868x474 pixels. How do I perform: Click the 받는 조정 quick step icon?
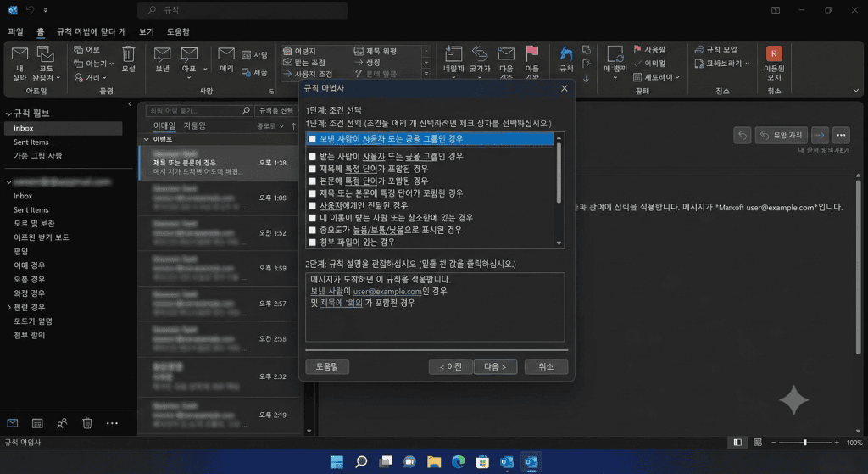click(287, 62)
